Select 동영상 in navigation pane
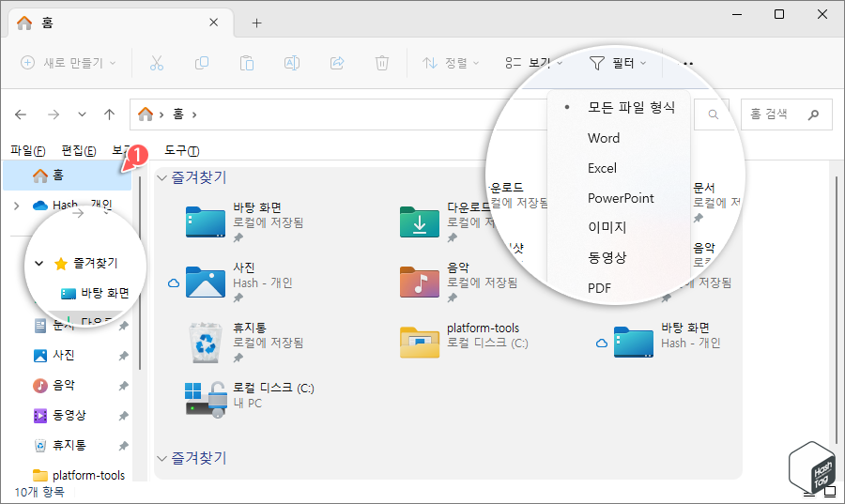845x504 pixels. click(x=60, y=416)
